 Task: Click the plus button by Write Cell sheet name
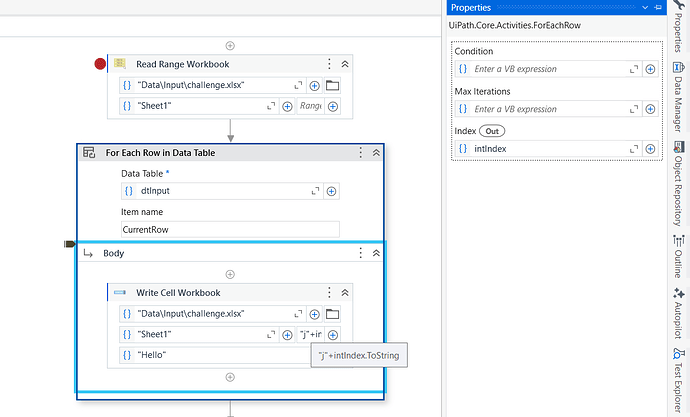point(287,335)
